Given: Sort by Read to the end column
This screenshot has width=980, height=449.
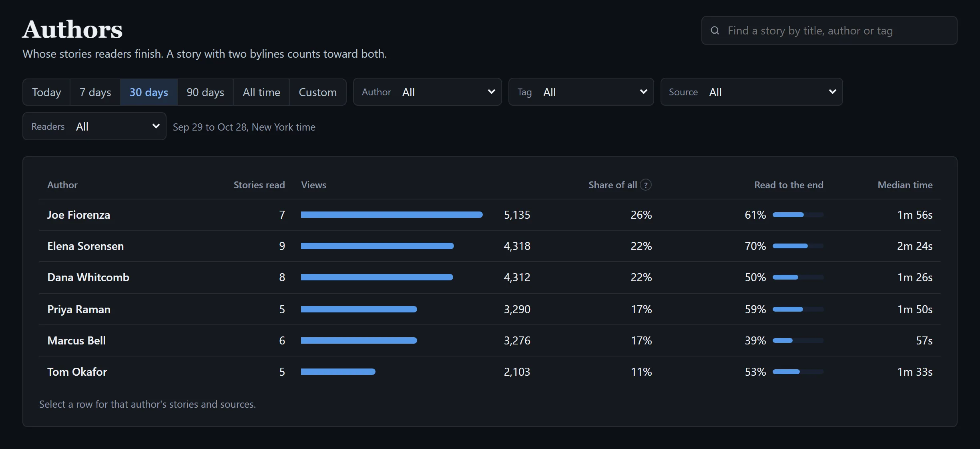Looking at the screenshot, I should pyautogui.click(x=789, y=185).
